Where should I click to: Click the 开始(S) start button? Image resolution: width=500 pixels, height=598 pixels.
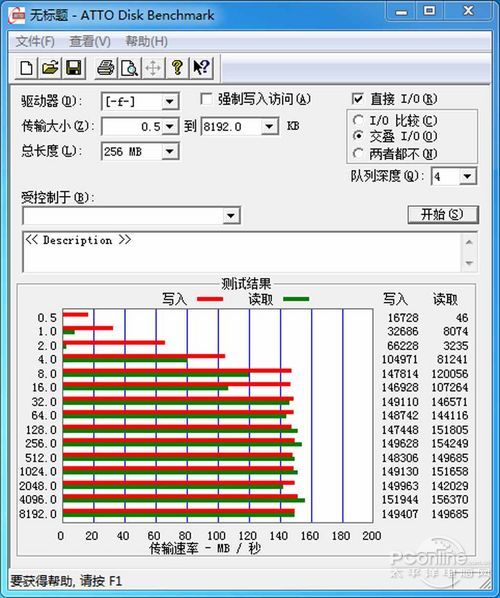point(443,215)
